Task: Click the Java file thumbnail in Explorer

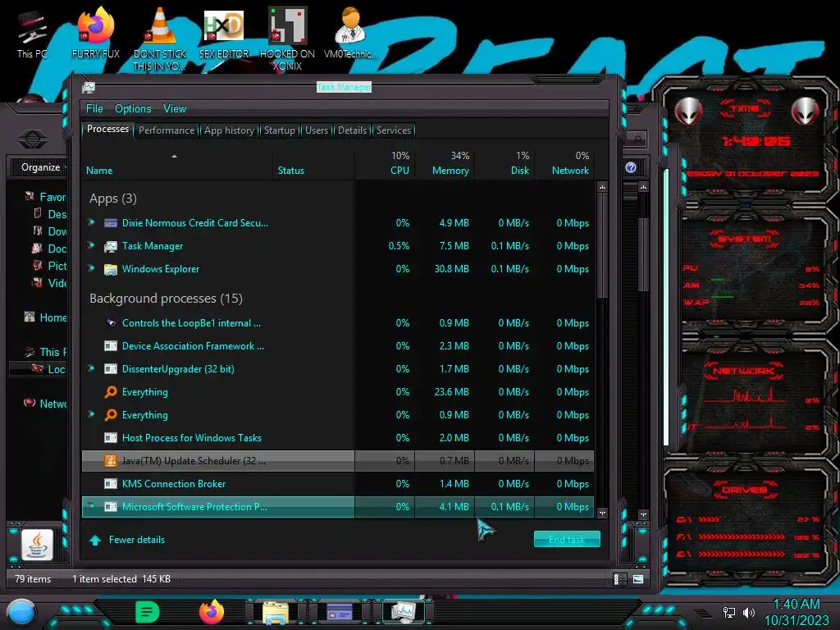Action: point(37,545)
